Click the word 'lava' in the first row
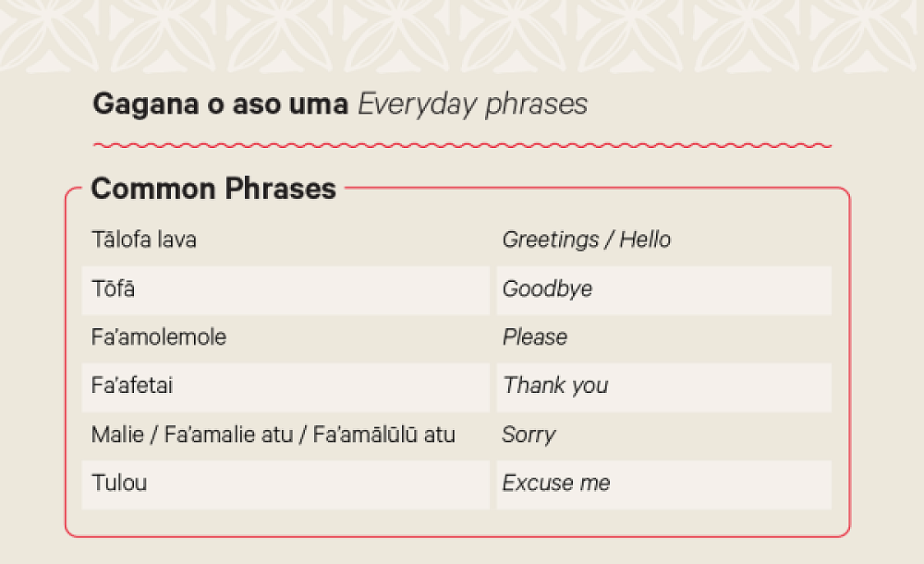The width and height of the screenshot is (924, 564). click(x=176, y=240)
